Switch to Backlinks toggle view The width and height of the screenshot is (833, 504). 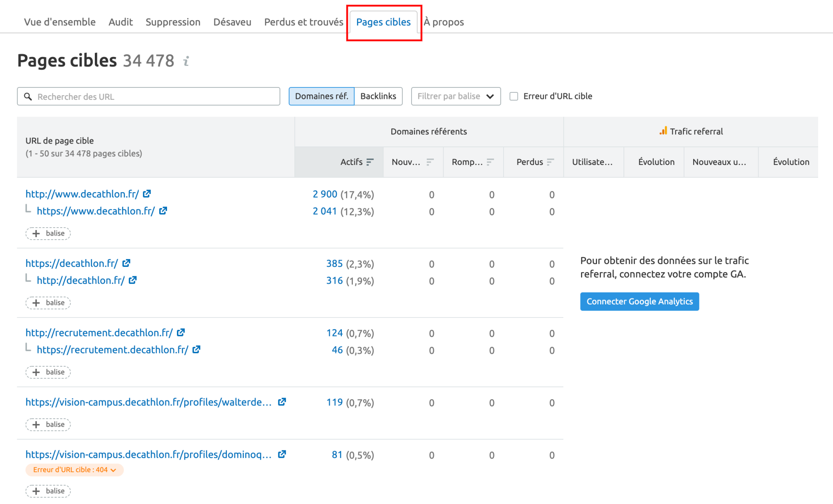(x=378, y=96)
